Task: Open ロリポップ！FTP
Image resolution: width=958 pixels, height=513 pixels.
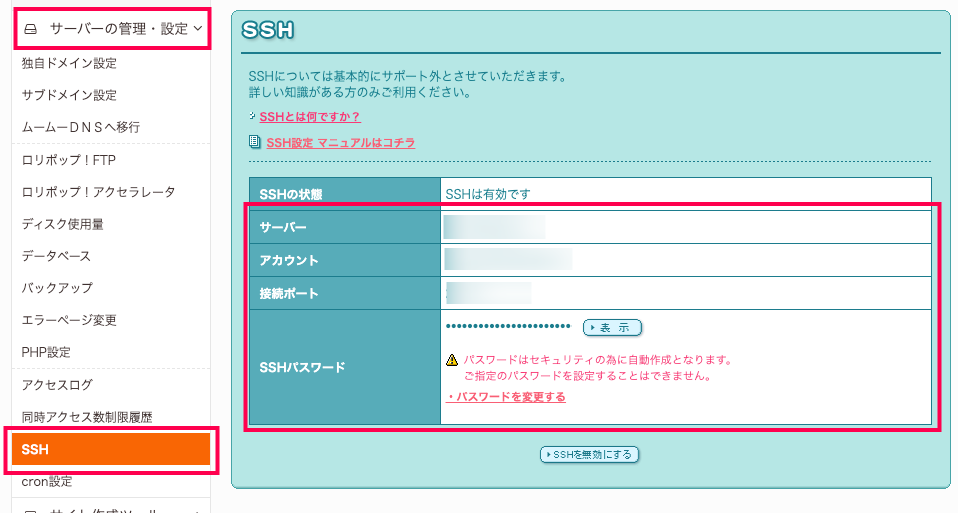Action: (70, 160)
